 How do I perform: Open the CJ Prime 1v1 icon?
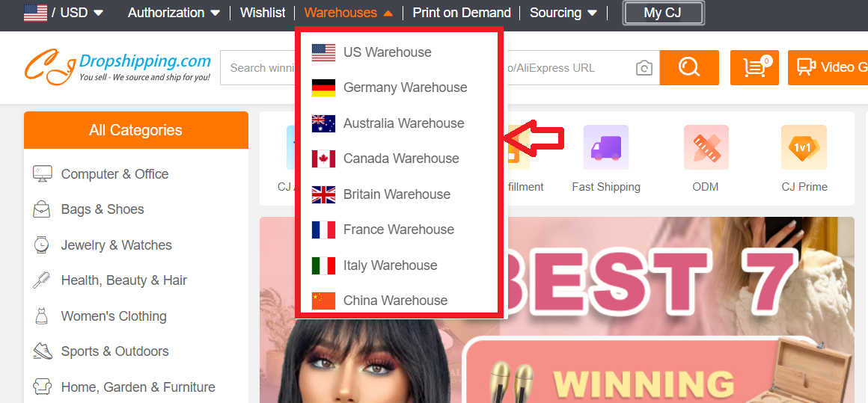pos(804,147)
